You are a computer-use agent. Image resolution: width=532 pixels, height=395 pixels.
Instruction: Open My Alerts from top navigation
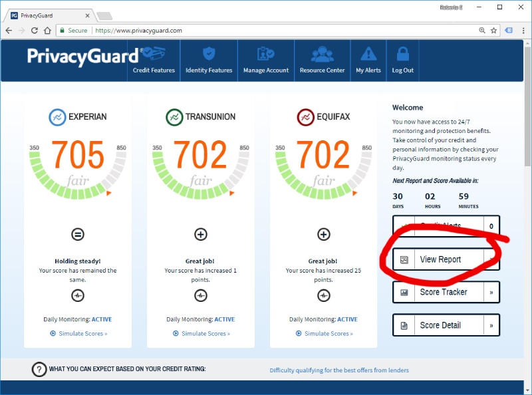(x=368, y=61)
